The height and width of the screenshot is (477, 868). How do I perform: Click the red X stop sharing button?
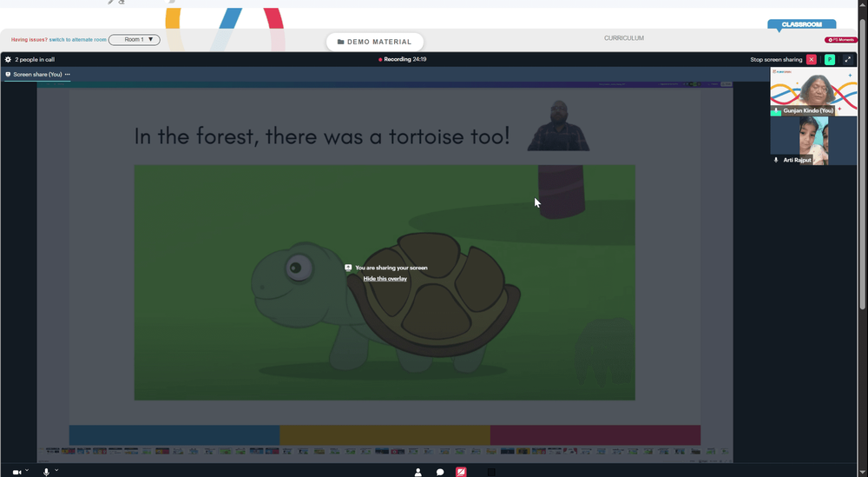click(812, 59)
